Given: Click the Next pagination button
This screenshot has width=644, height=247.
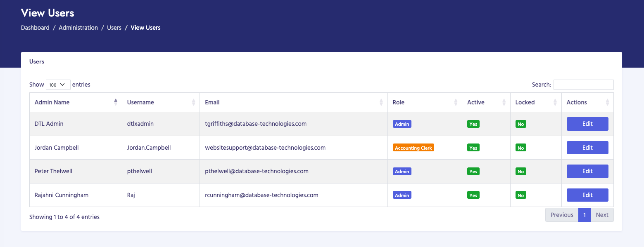Looking at the screenshot, I should click(x=602, y=214).
